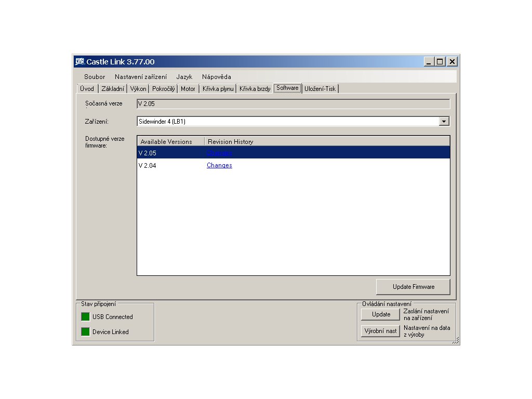Open the Soubor menu

(x=95, y=77)
